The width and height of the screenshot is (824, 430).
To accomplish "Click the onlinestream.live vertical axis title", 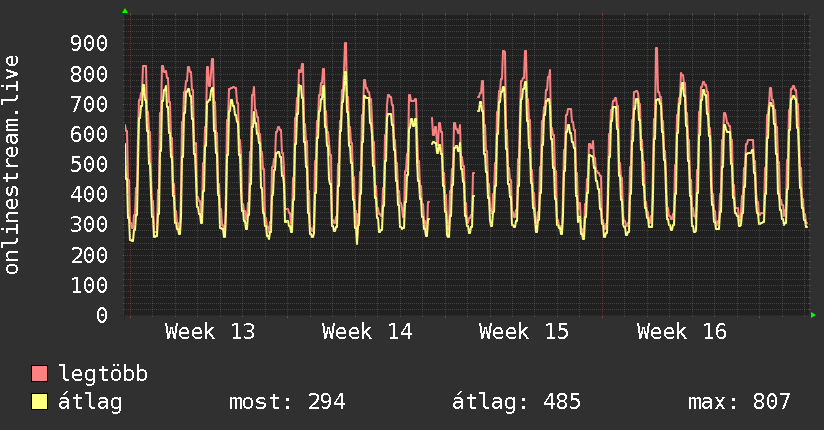I will click(11, 165).
